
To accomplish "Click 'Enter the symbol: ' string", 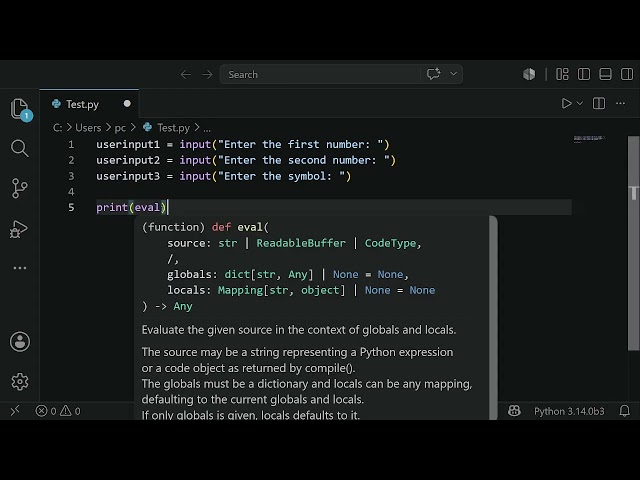I will 282,176.
